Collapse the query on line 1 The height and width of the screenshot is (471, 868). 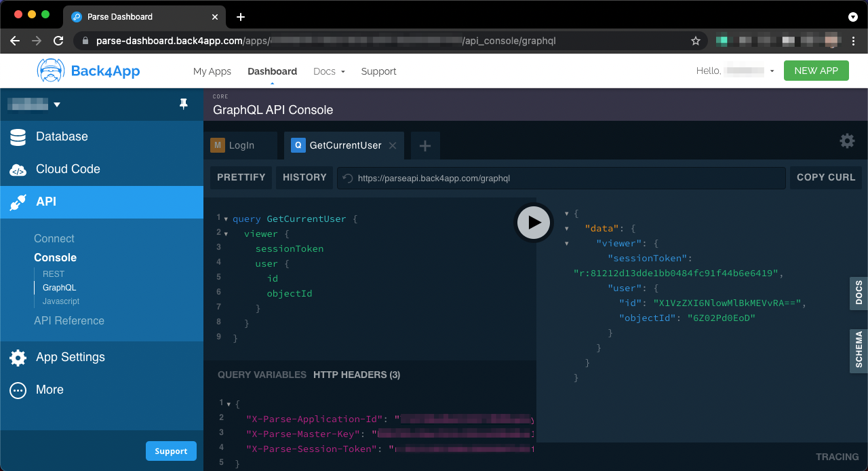(226, 219)
